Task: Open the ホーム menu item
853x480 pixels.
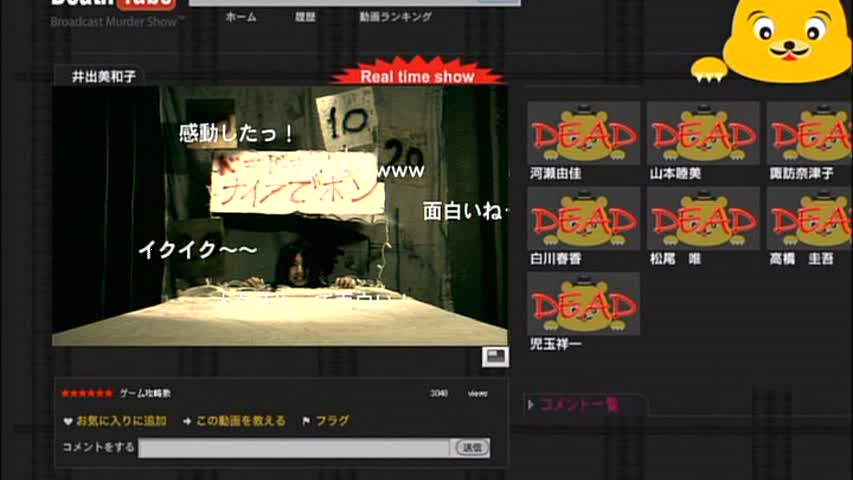Action: click(240, 17)
